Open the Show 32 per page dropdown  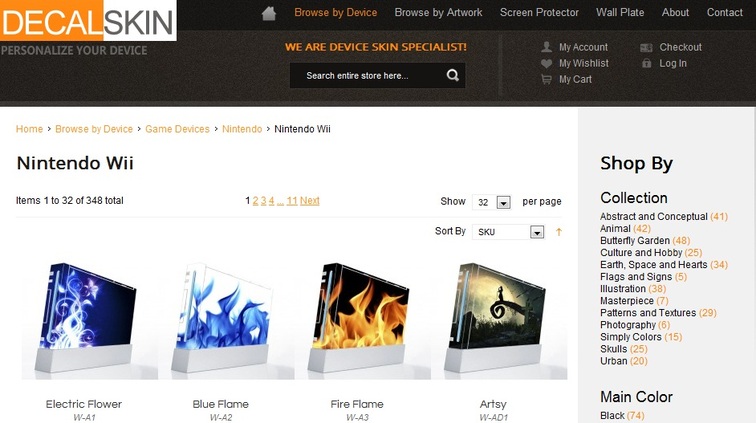click(x=491, y=202)
